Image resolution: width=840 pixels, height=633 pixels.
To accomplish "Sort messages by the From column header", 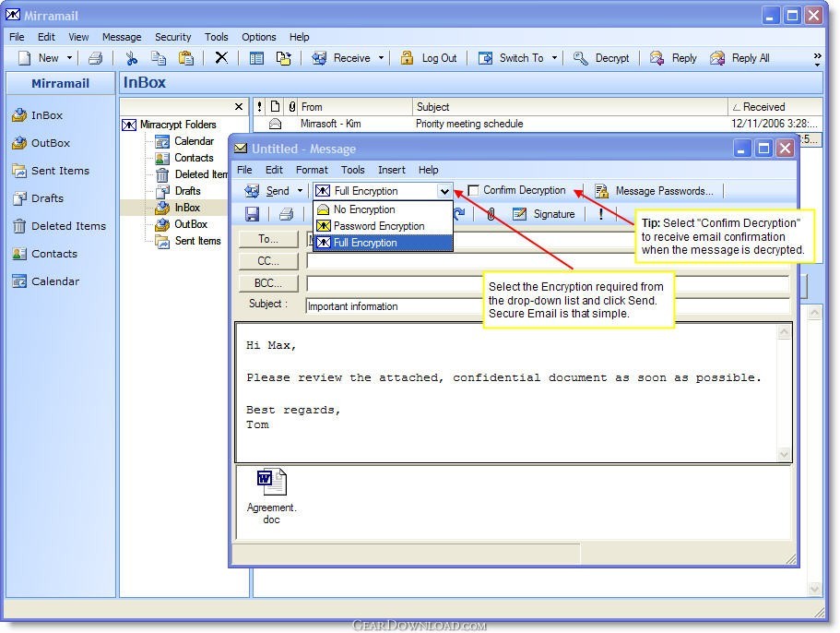I will [355, 107].
